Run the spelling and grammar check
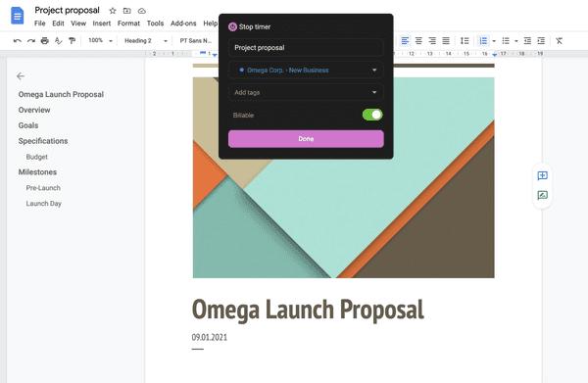Image resolution: width=588 pixels, height=383 pixels. tap(59, 40)
